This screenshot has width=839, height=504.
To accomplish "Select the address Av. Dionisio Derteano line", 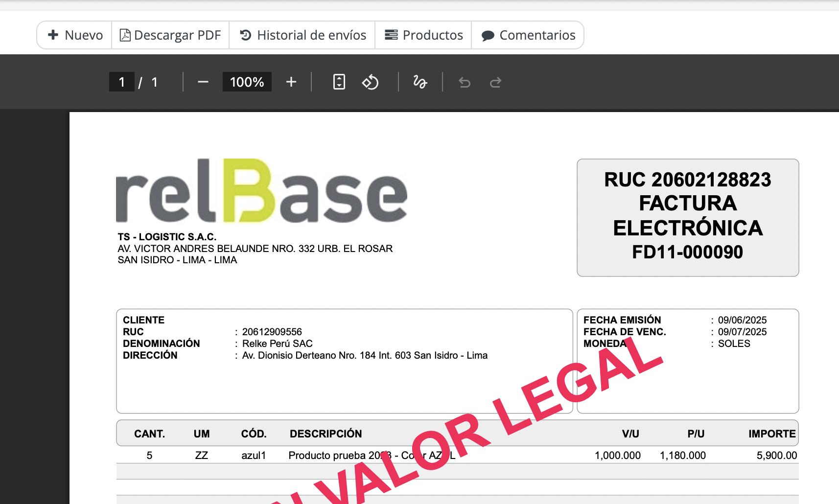I will pyautogui.click(x=365, y=355).
